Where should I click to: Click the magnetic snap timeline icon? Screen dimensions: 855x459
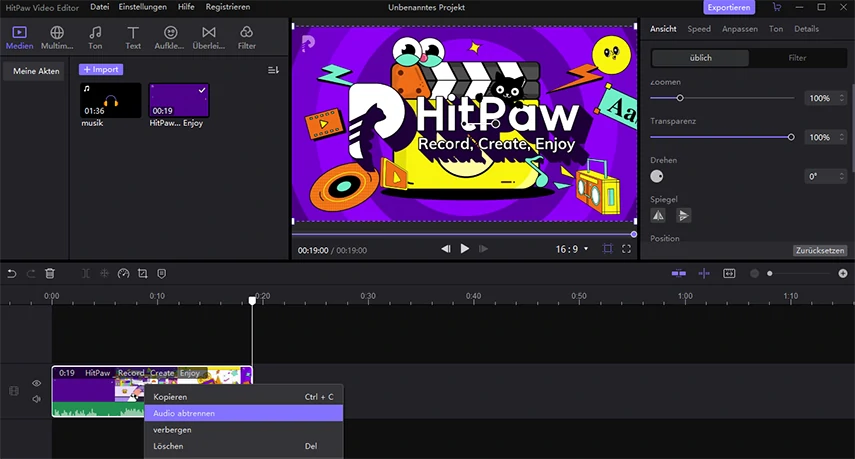pos(679,274)
